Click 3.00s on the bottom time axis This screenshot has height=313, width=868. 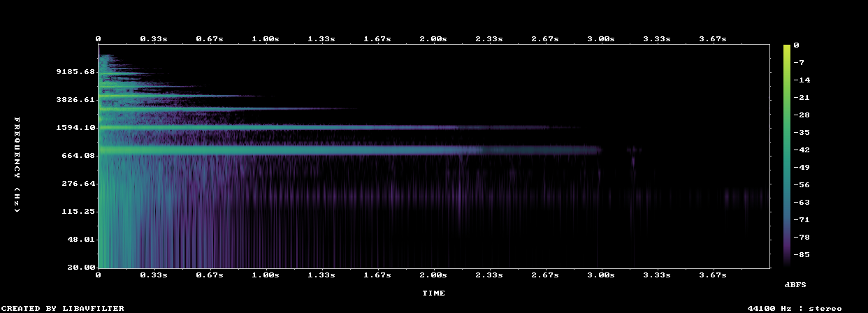pyautogui.click(x=601, y=276)
